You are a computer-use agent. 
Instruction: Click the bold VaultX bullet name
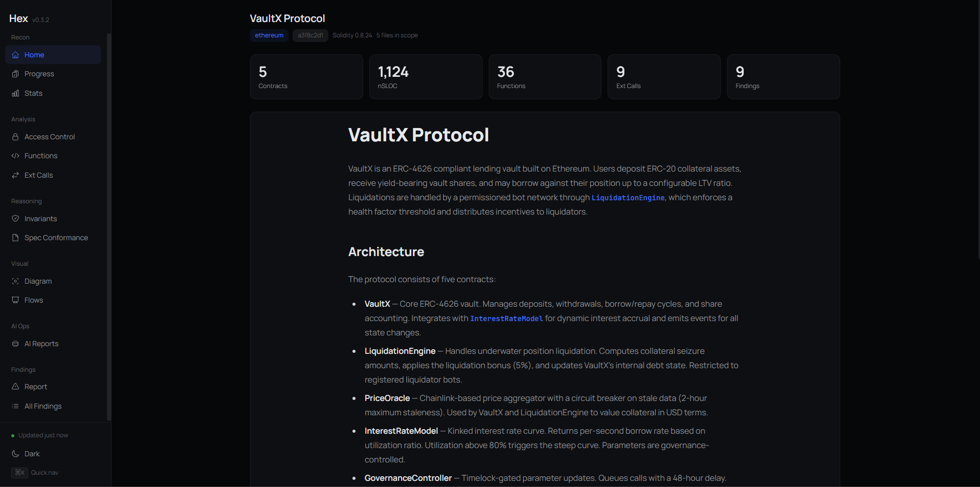click(378, 304)
